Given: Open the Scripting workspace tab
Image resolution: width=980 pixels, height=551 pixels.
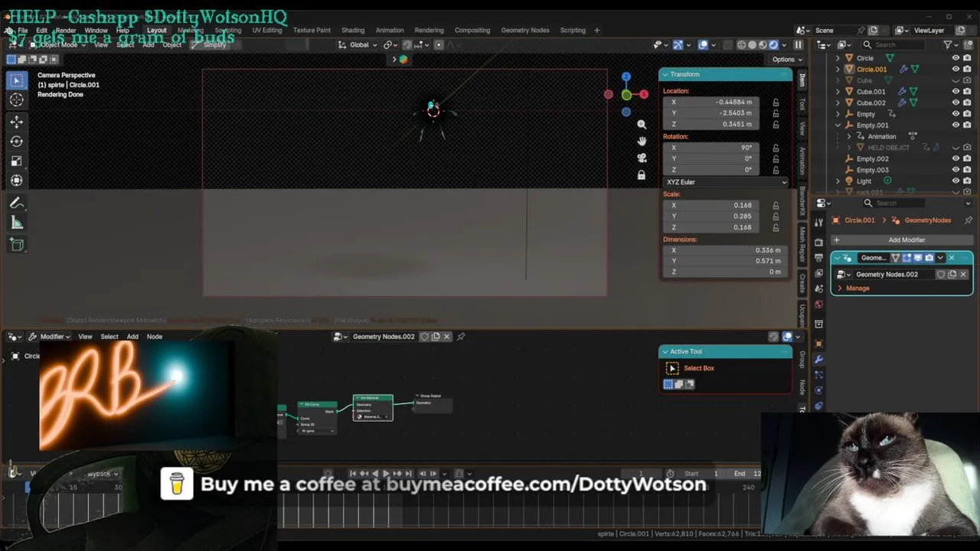Looking at the screenshot, I should [x=573, y=31].
